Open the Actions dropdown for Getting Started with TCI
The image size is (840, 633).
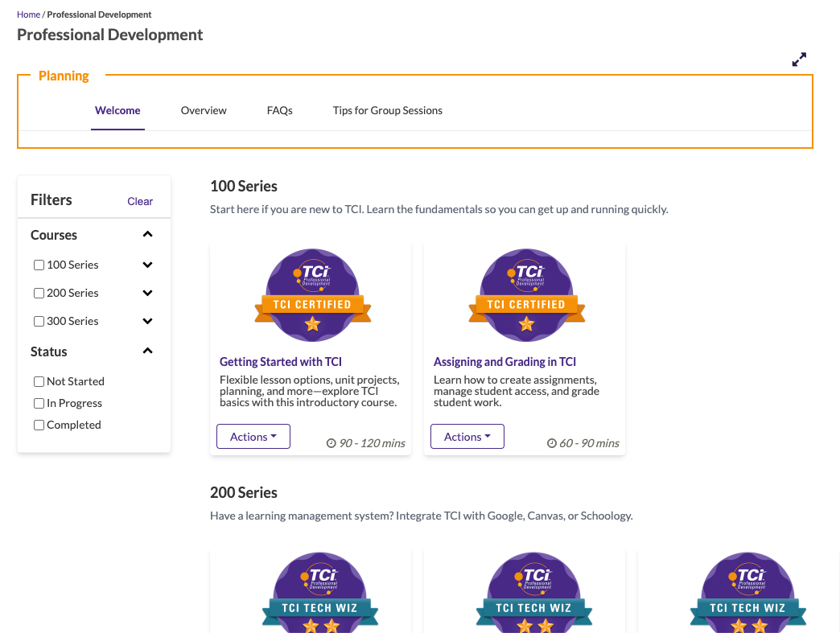click(253, 436)
